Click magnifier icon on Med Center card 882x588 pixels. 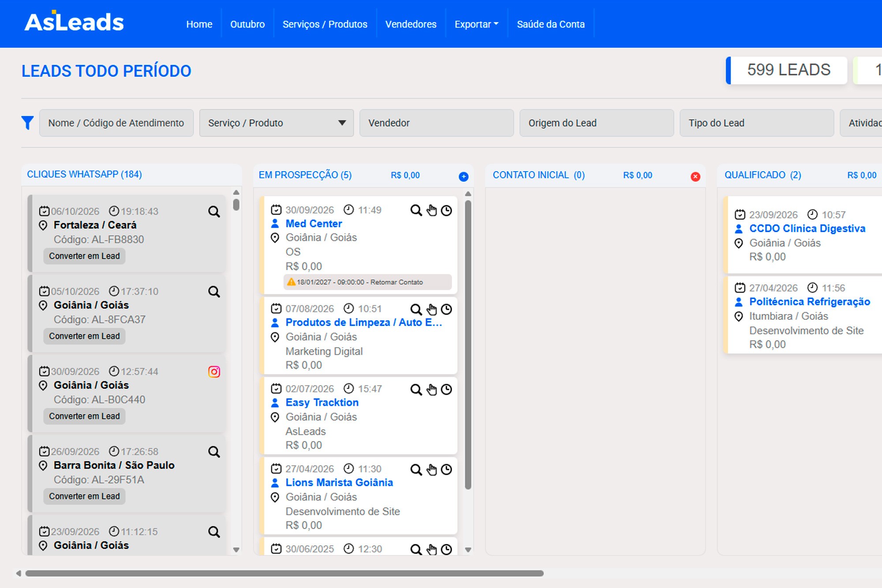416,210
